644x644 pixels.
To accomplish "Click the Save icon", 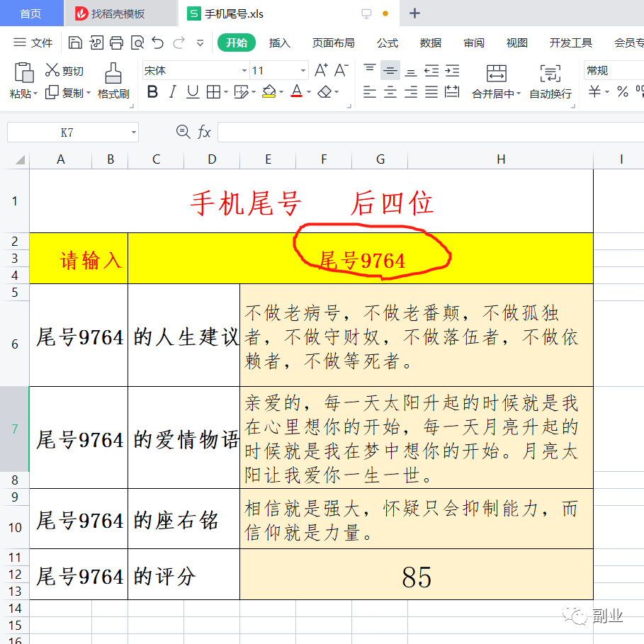I will click(75, 43).
